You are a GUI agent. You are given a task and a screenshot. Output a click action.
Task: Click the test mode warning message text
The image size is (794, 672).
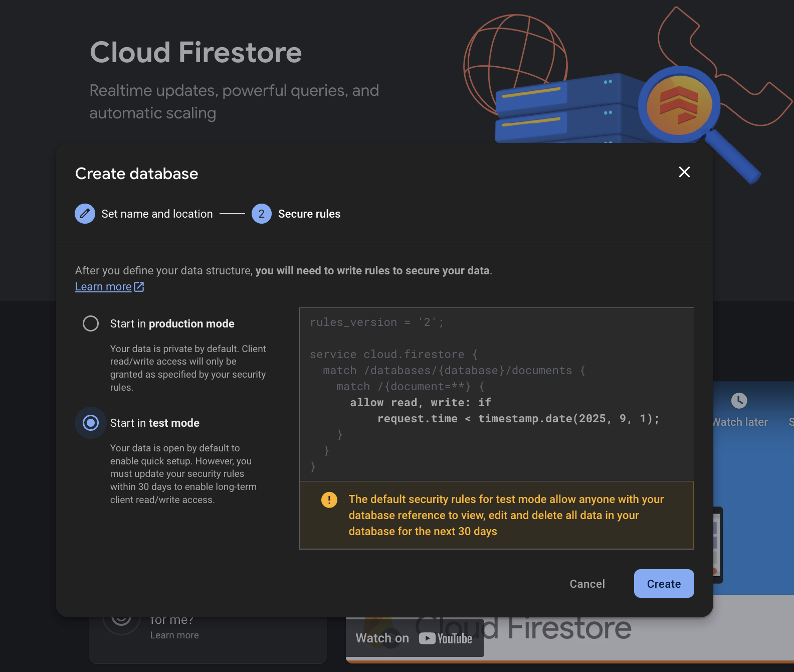coord(506,516)
